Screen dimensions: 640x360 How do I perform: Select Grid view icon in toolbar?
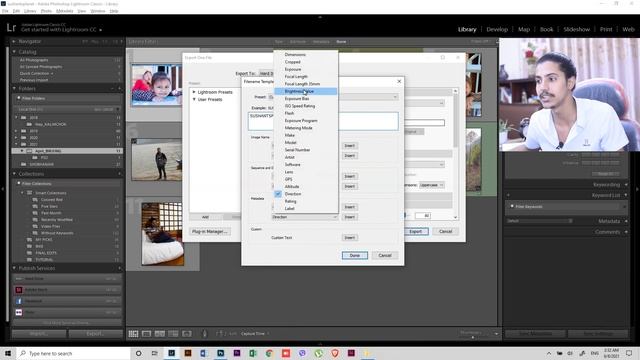point(133,333)
